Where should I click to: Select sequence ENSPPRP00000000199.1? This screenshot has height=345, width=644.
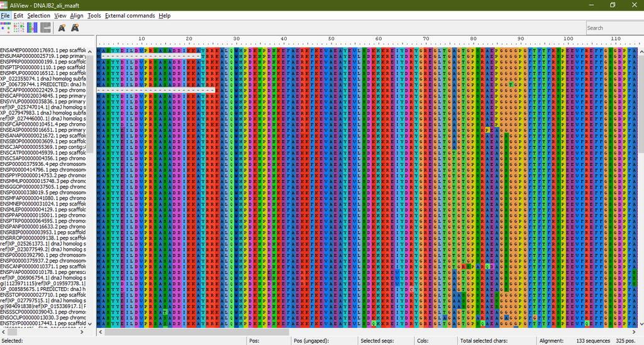43,62
